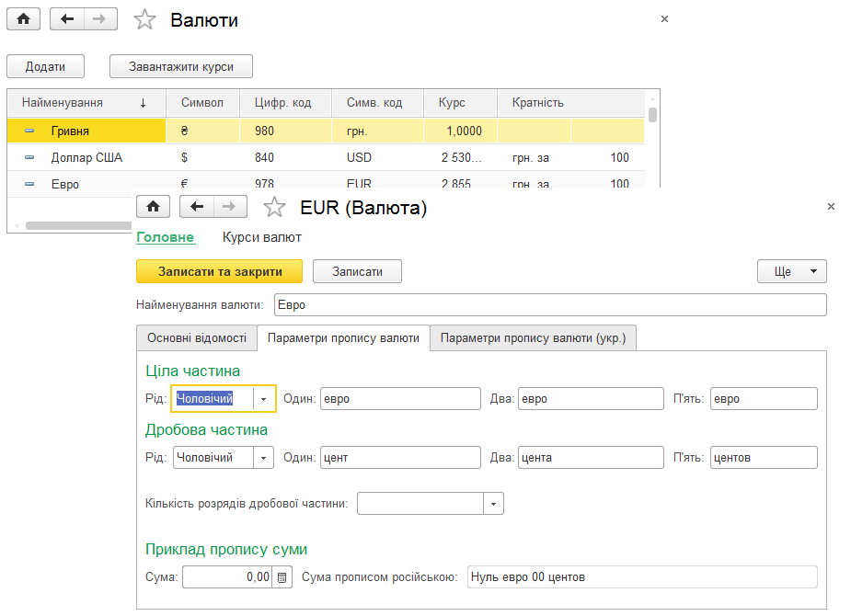Viewport: 851px width, 616px height.
Task: Click the Один field under Ціла частина
Action: [x=400, y=399]
